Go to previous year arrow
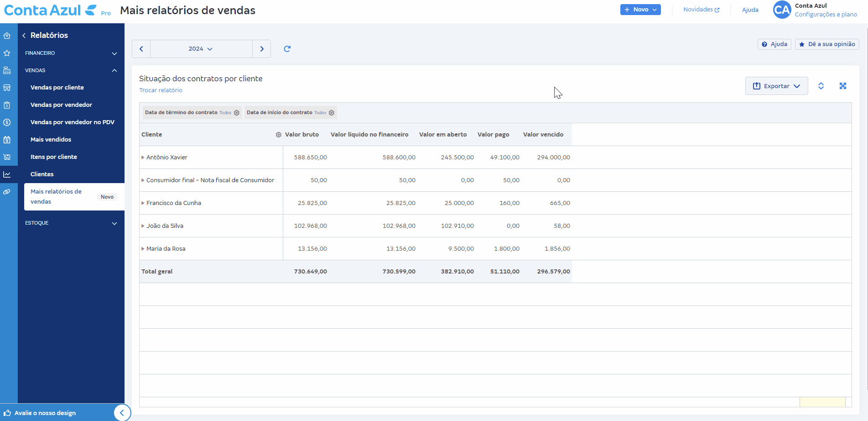The image size is (868, 421). (141, 49)
